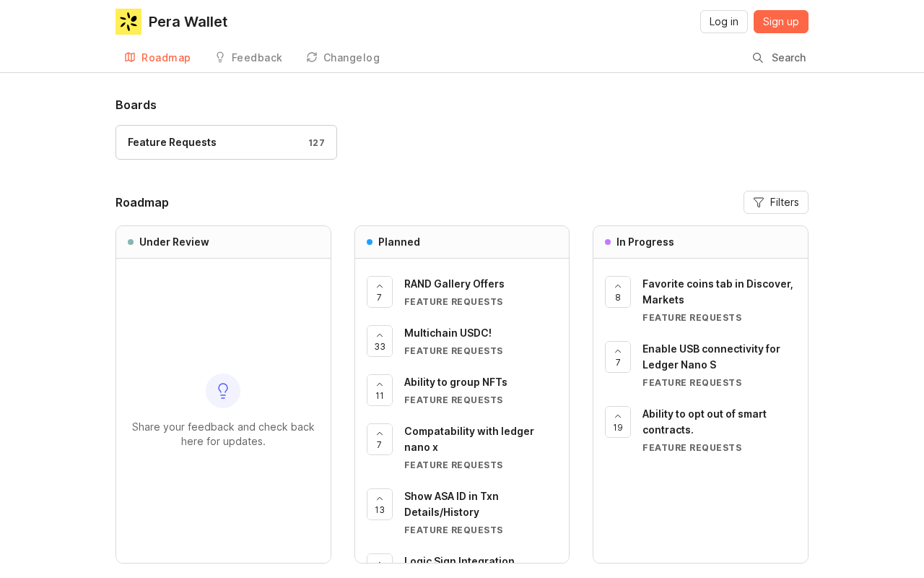924x578 pixels.
Task: Upvote Favorite coins tab in Discover
Action: 618,292
